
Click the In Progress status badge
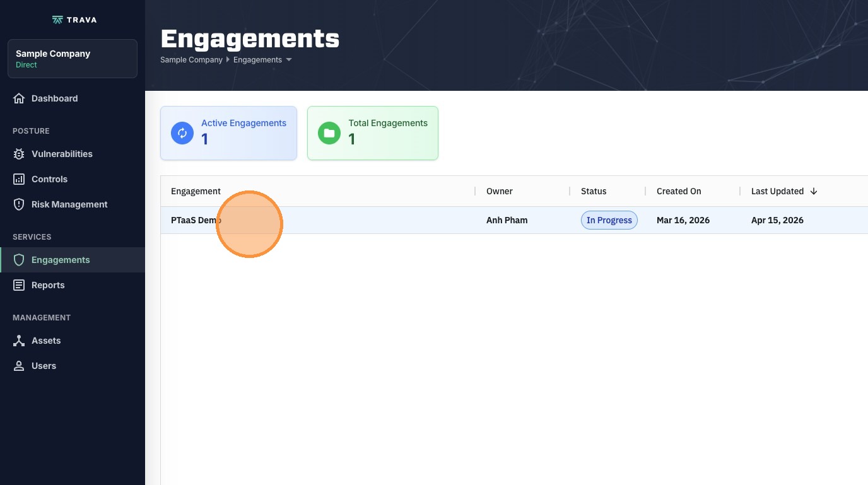tap(609, 220)
